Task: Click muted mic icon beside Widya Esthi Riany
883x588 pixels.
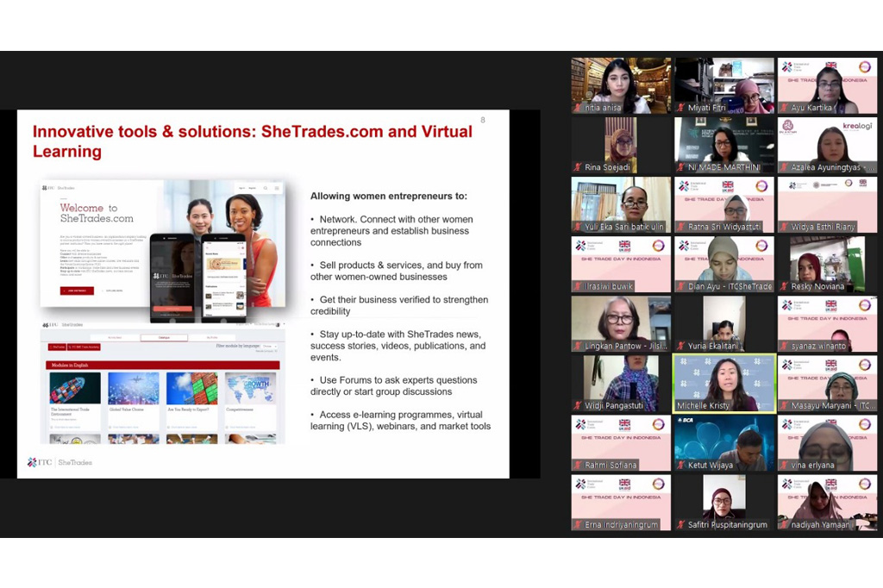Action: click(x=785, y=227)
